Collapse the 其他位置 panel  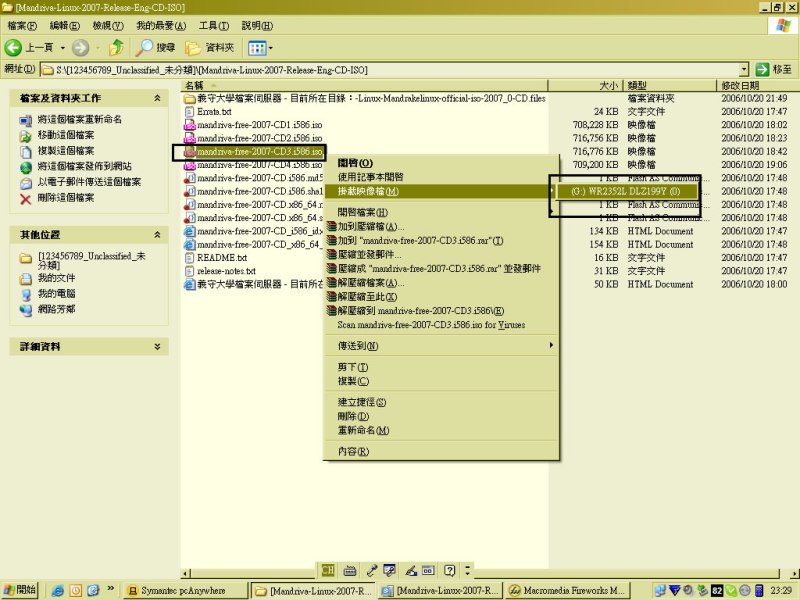(157, 235)
